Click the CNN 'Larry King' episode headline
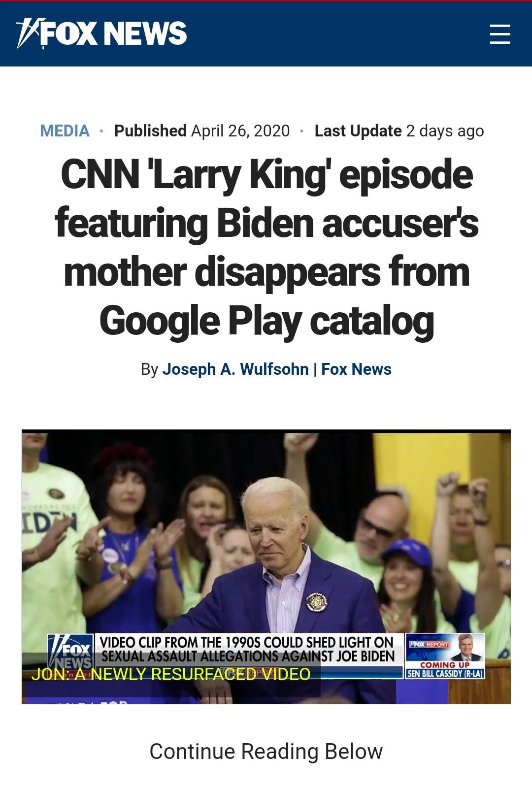The height and width of the screenshot is (788, 532). coord(266,248)
